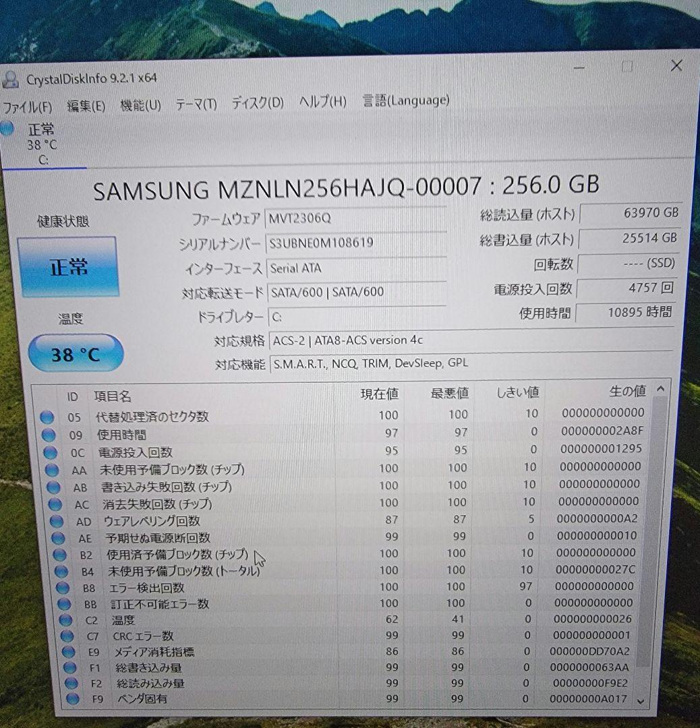The image size is (700, 728).
Task: Open the ヘルプ(H) menu
Action: tap(323, 101)
